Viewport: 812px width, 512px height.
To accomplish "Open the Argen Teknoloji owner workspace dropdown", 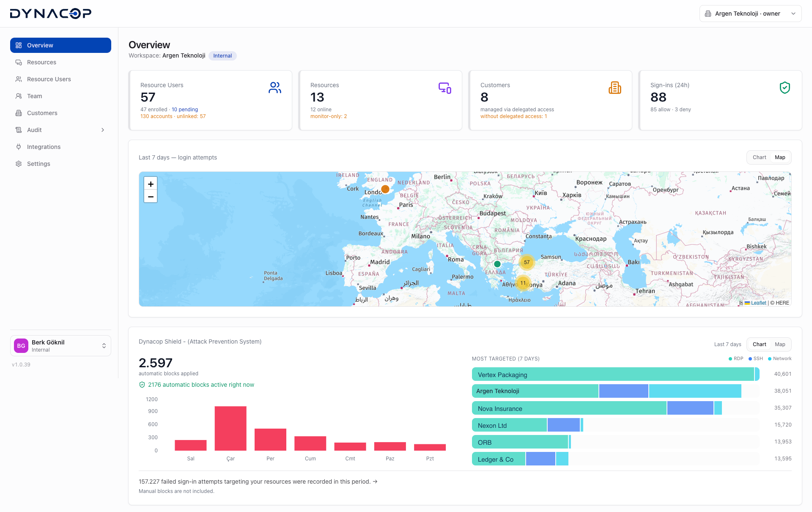I will point(750,14).
